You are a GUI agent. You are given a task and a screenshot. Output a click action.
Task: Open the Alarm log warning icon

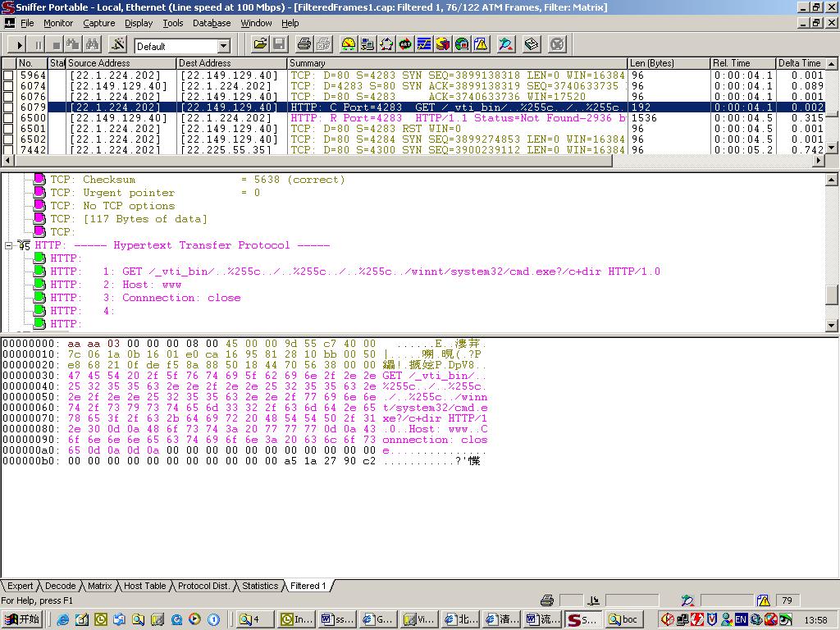click(482, 44)
